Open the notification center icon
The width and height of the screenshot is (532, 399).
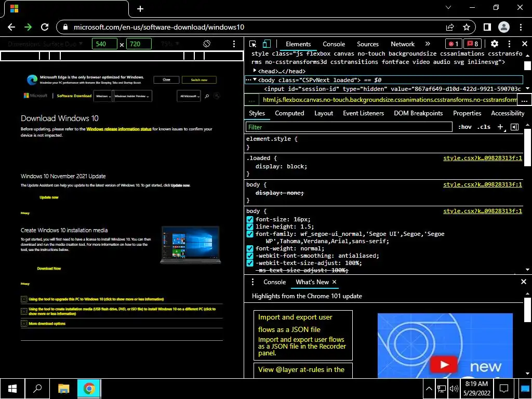[x=504, y=389]
